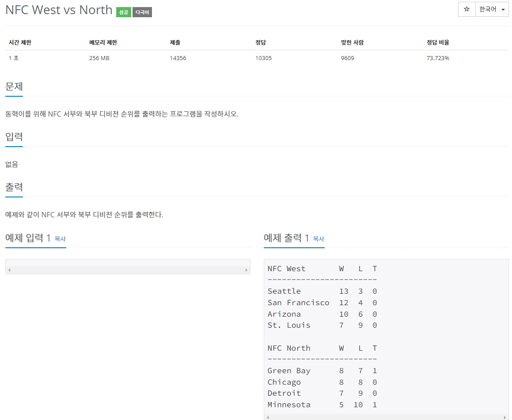Click the St. Louis row
Screen dimensions: 512x420
coord(322,325)
